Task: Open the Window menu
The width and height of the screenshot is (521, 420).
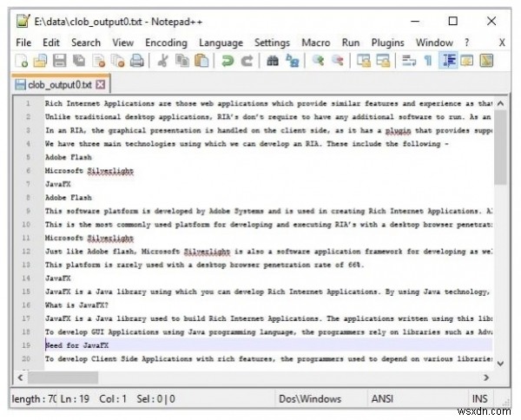Action: click(435, 43)
